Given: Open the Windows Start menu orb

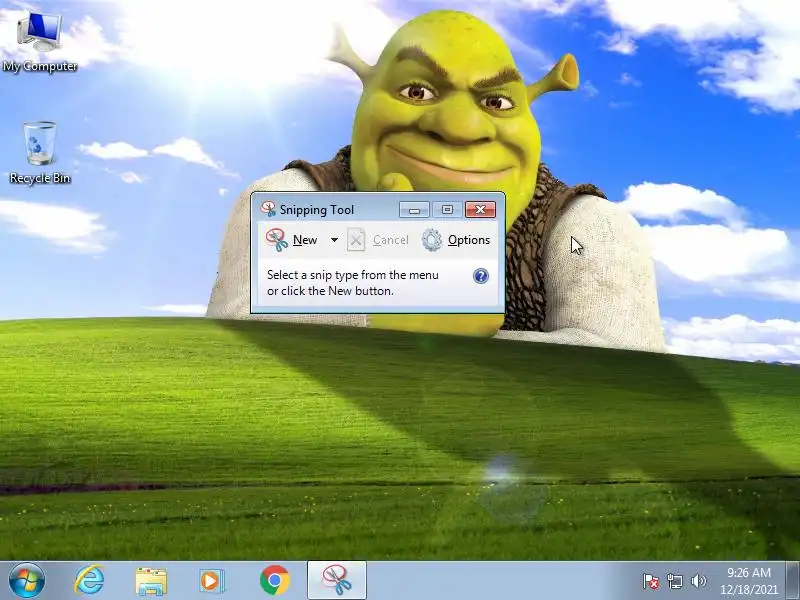Looking at the screenshot, I should point(27,581).
